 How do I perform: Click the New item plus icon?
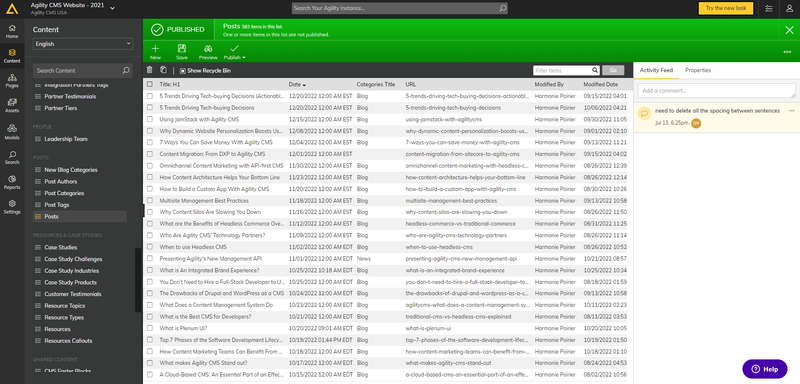tap(155, 48)
